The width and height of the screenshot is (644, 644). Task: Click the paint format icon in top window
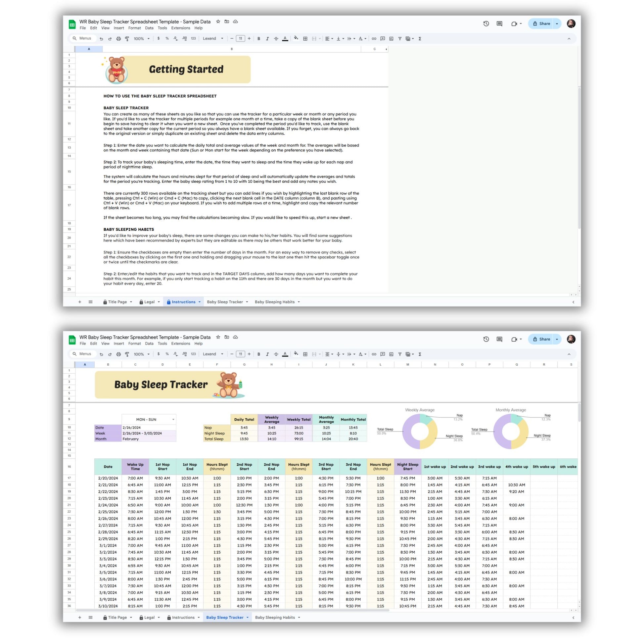tap(127, 39)
